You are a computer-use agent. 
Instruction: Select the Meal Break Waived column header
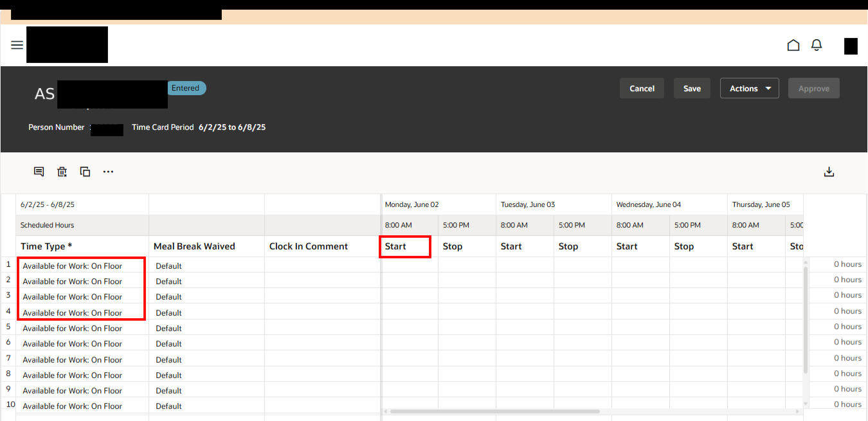tap(206, 246)
